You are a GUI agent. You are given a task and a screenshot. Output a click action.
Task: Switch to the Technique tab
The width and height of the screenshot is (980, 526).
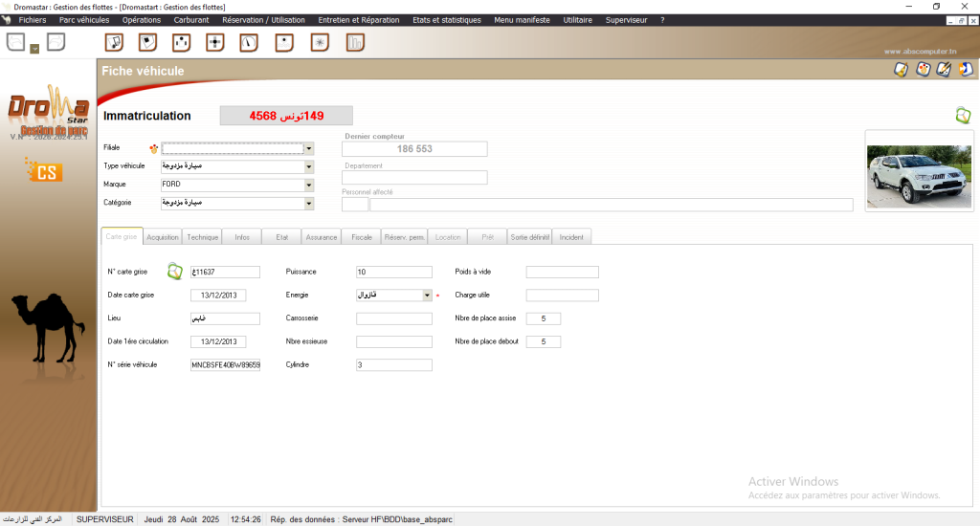click(203, 236)
